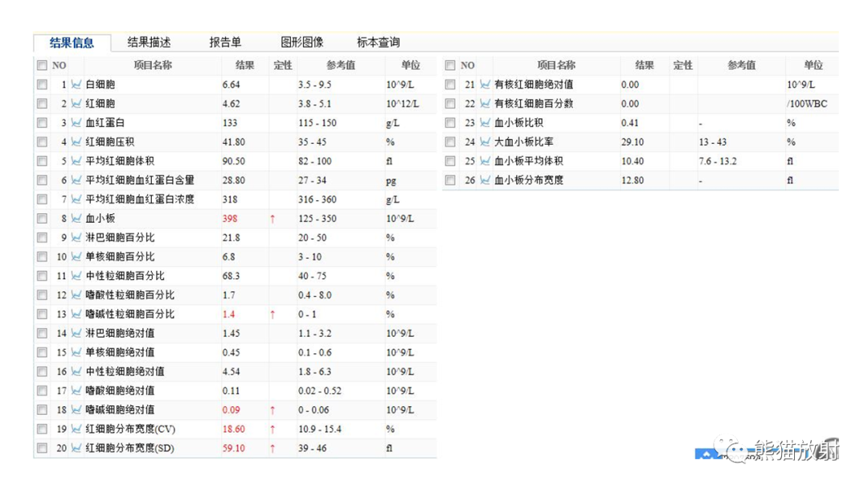Open trend chart icon for 淋巴细胞百分比 row
The image size is (868, 489).
click(76, 237)
